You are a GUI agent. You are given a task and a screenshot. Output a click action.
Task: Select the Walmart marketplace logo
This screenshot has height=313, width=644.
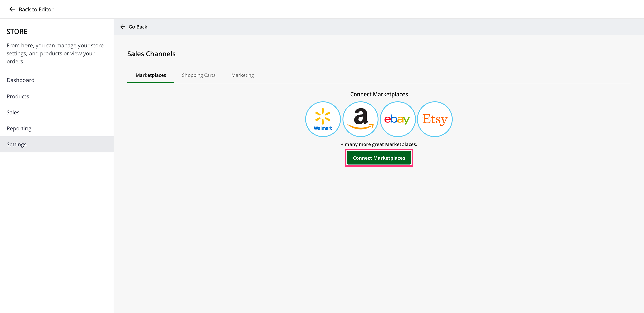[x=323, y=119]
